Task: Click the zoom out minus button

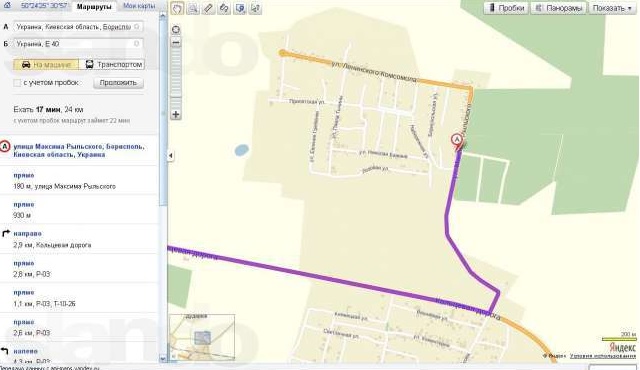Action: (x=176, y=42)
